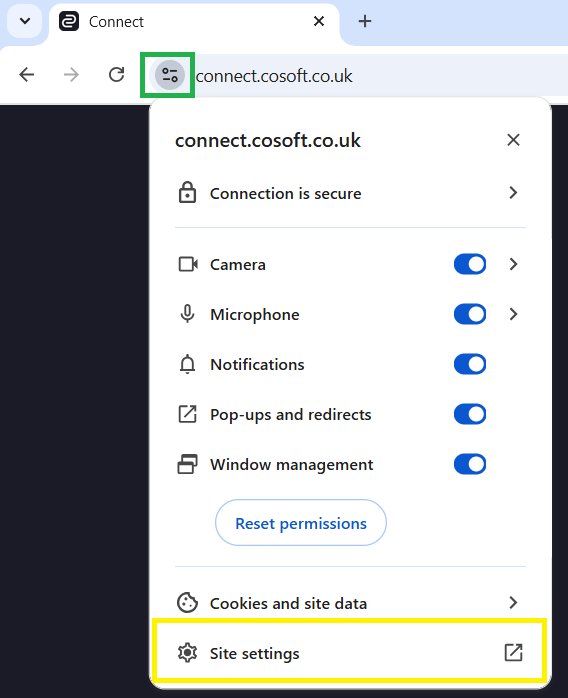Open Site settings external link icon
Image resolution: width=568 pixels, height=698 pixels.
pyautogui.click(x=513, y=653)
